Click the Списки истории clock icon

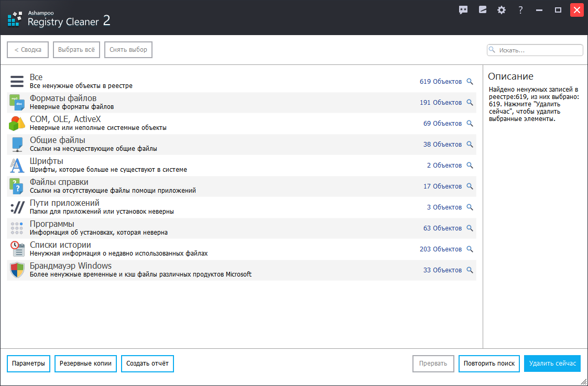pos(17,249)
